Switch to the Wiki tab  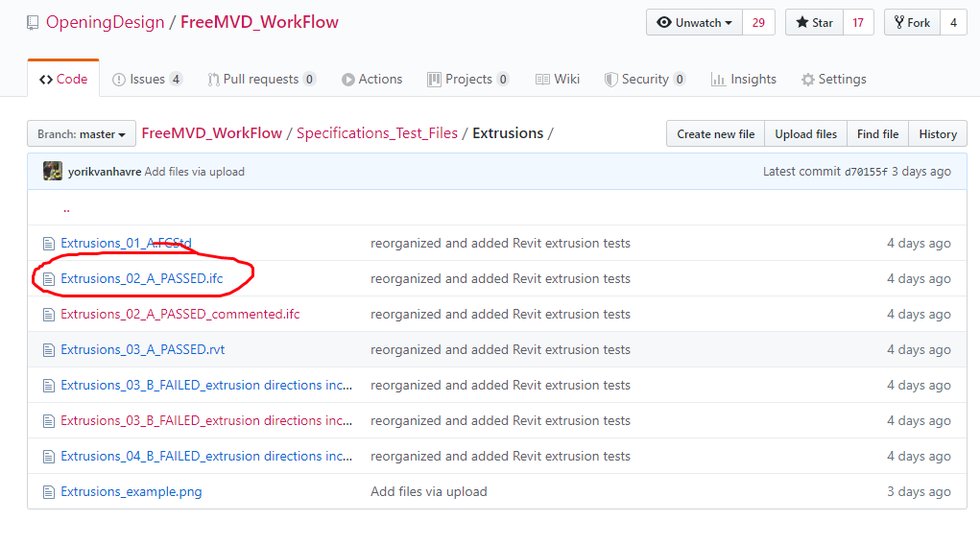(x=558, y=80)
